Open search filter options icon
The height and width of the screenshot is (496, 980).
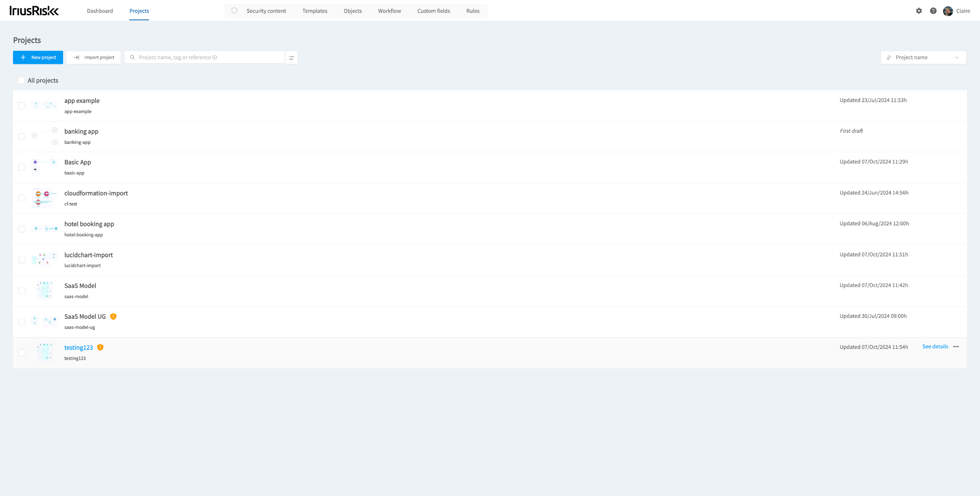291,57
